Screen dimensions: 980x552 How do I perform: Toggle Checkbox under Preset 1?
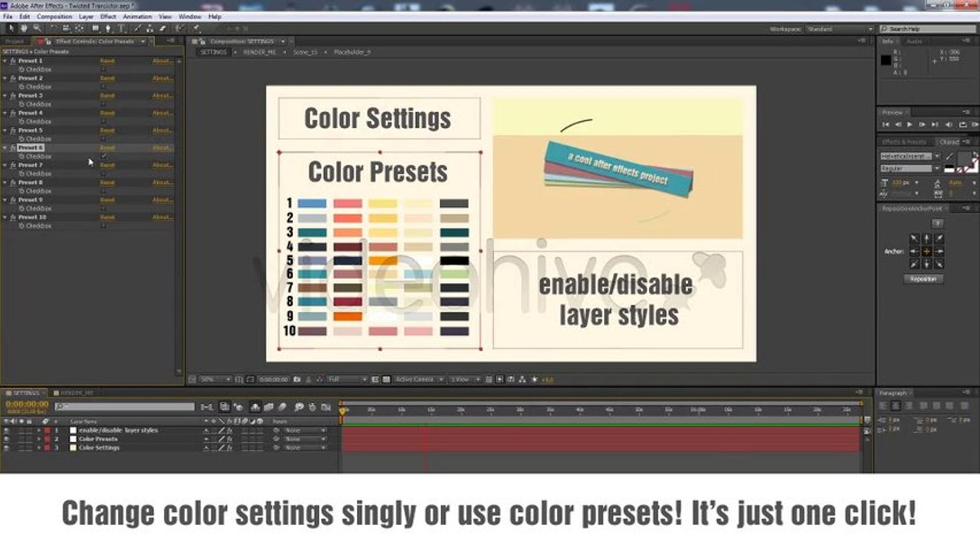click(x=103, y=69)
